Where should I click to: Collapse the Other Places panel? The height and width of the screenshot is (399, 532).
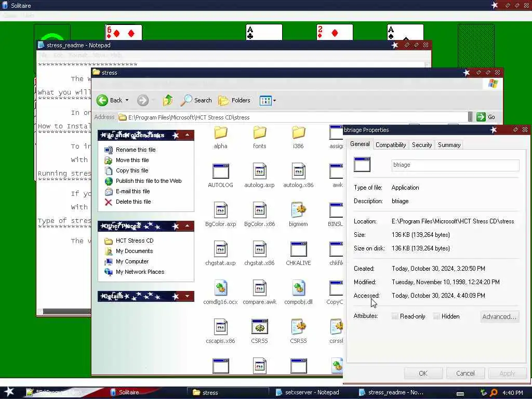[187, 226]
